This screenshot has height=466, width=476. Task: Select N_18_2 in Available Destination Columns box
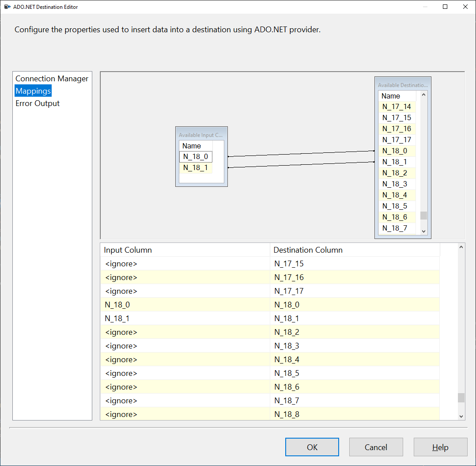[x=397, y=173]
